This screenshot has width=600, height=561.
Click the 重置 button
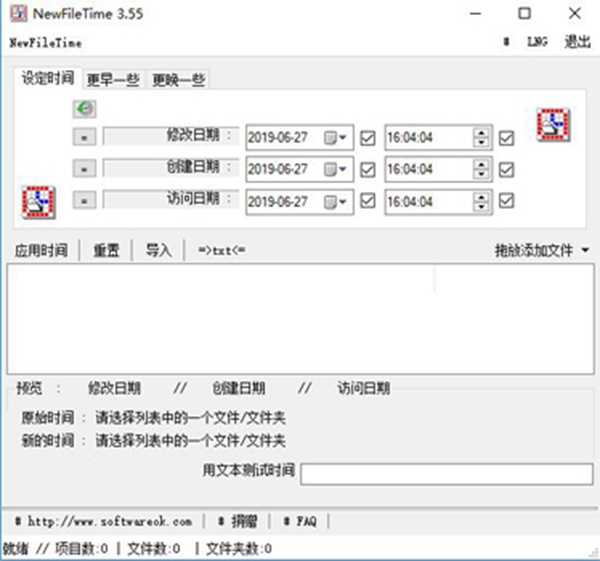pyautogui.click(x=106, y=251)
